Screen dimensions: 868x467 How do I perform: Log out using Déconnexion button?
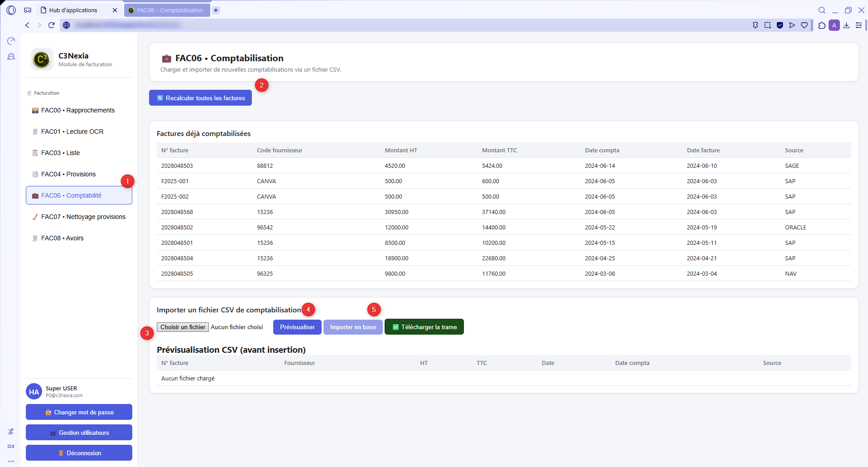pos(79,453)
